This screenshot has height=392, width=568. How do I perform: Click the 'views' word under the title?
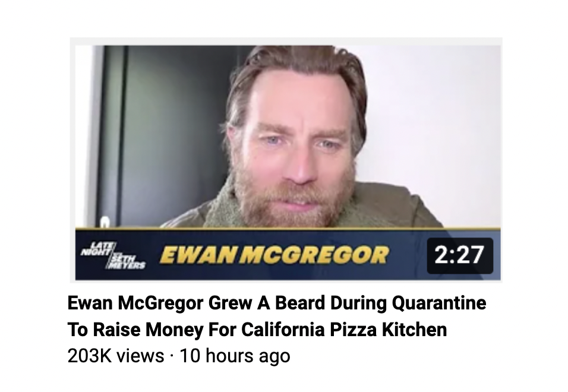[x=141, y=356]
